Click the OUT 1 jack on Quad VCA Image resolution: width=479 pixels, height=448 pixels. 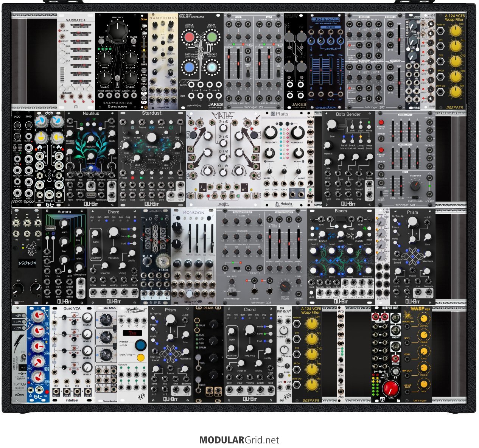(56, 392)
